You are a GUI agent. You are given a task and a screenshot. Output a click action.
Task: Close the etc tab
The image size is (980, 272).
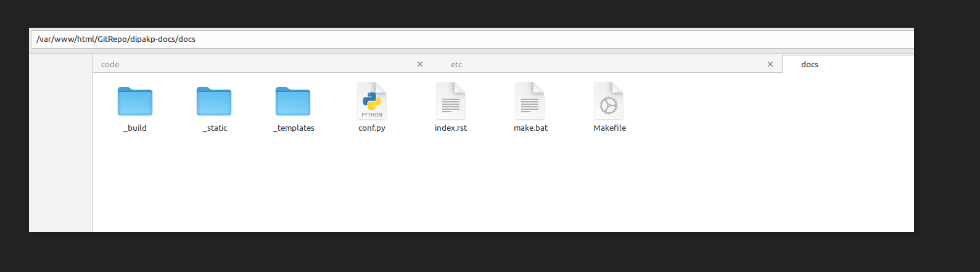coord(770,64)
